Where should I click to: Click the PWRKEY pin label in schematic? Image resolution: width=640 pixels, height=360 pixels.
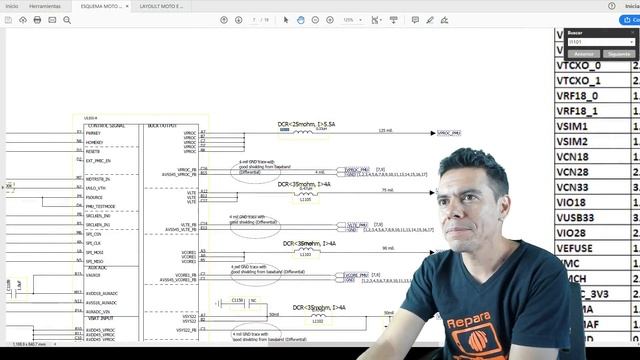[x=93, y=133]
